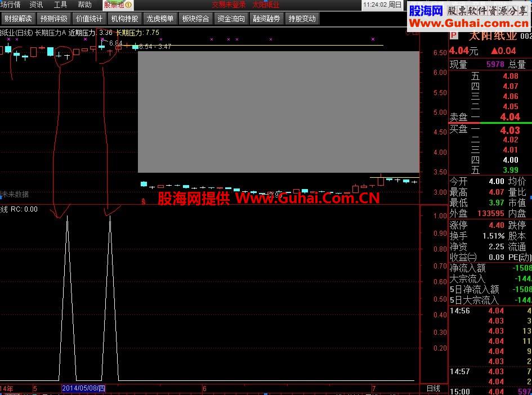Click the 收益(二) 0.09 value

point(497,257)
